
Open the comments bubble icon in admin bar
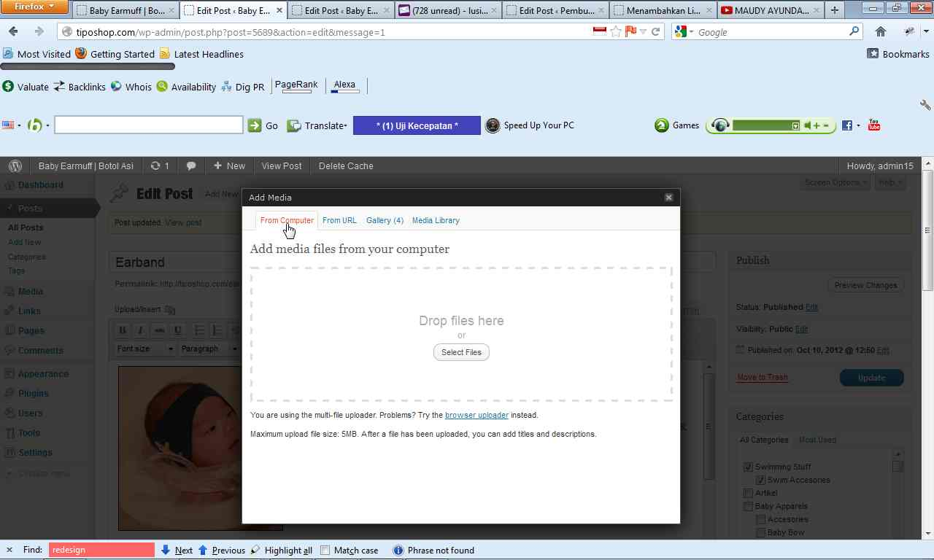191,166
